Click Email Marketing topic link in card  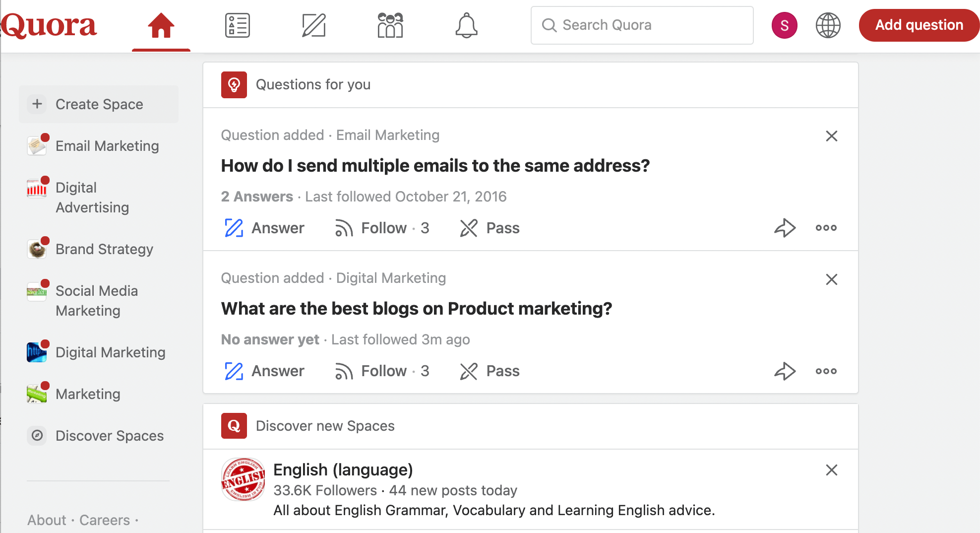388,135
